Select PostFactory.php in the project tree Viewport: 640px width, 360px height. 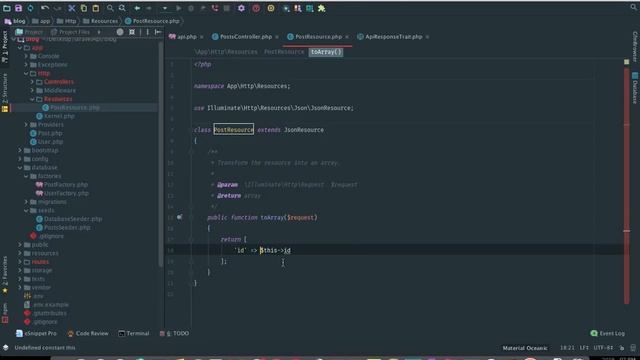(62, 185)
